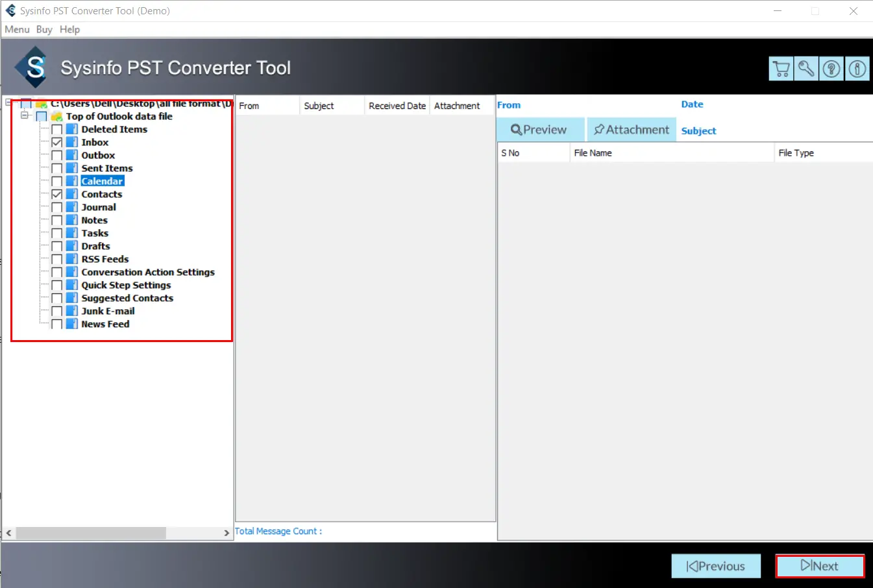Viewport: 873px width, 588px height.
Task: Click the Outbox folder icon
Action: click(72, 155)
